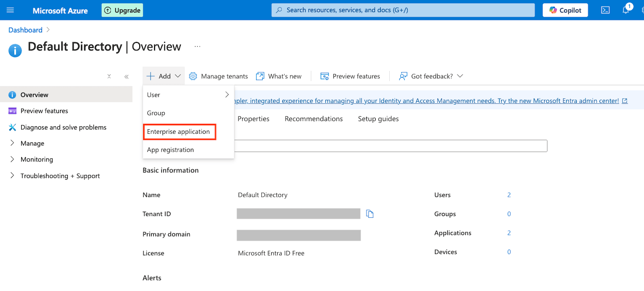Click the plus icon on Add

pos(151,76)
